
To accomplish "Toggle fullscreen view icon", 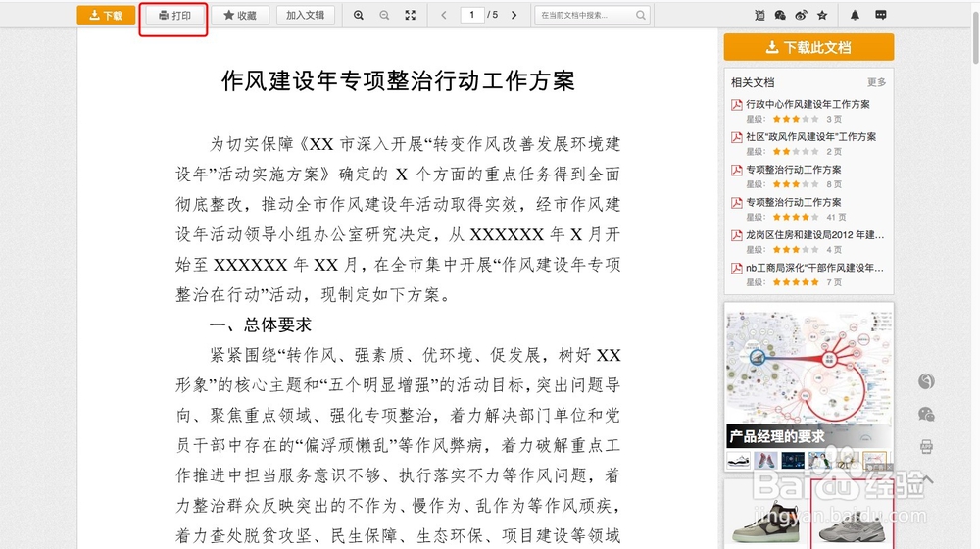I will pos(410,15).
